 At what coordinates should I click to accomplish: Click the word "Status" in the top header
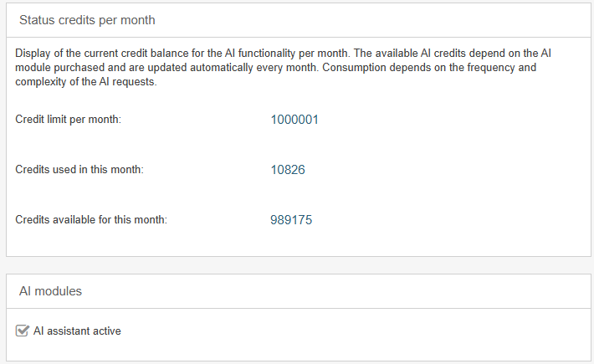click(37, 19)
